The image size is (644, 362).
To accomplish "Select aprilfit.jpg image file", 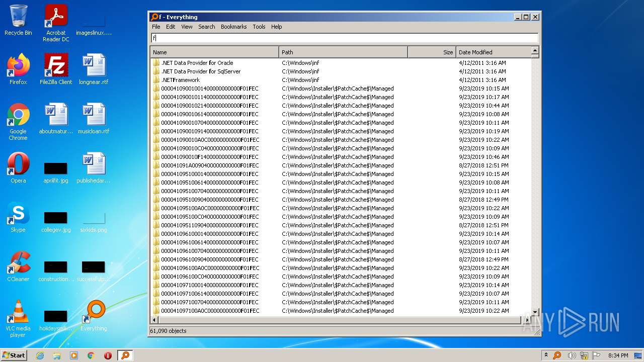I will (56, 171).
